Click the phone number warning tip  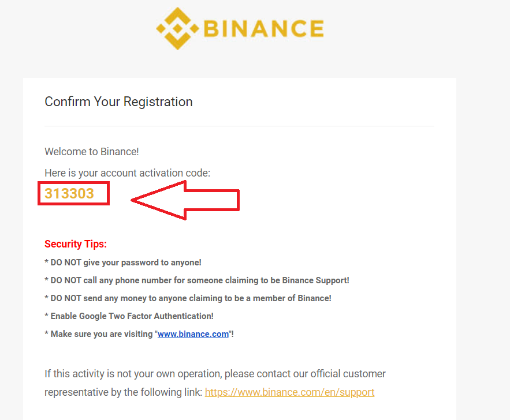pos(197,280)
